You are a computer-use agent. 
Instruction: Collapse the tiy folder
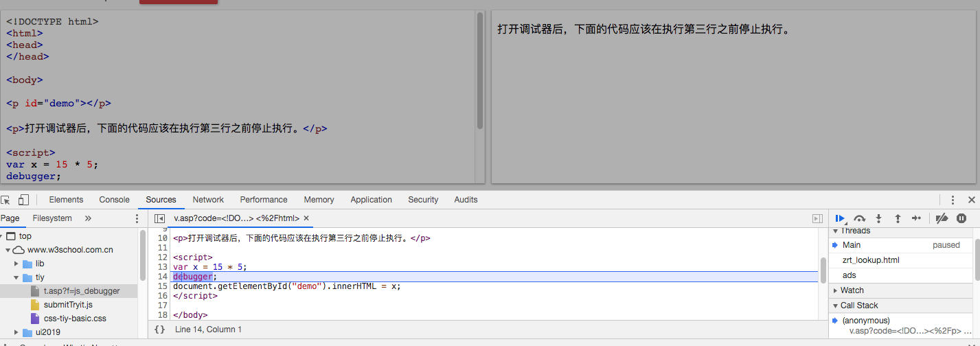(x=16, y=277)
